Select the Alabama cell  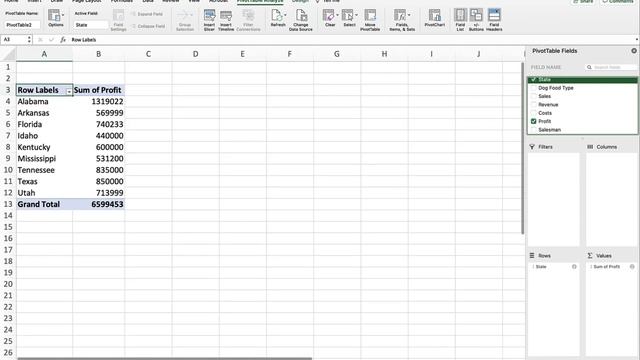tap(44, 101)
